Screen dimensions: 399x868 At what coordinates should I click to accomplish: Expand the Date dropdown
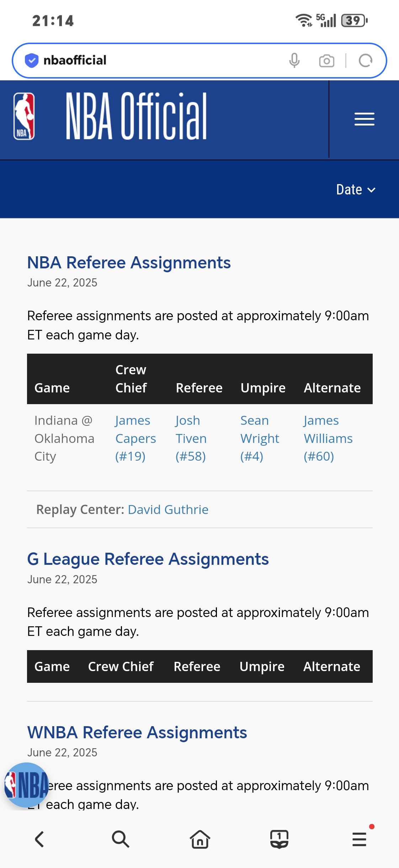pyautogui.click(x=356, y=190)
